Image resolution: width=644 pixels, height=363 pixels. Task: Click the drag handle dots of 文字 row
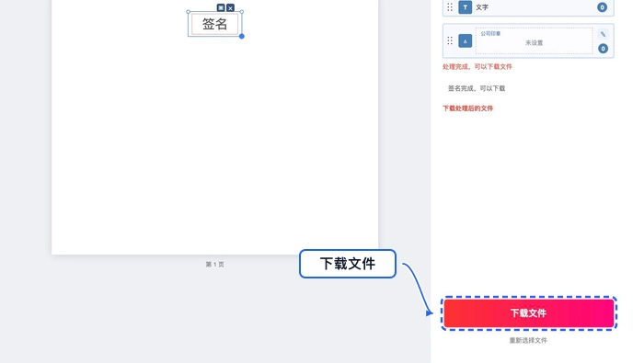(x=450, y=7)
